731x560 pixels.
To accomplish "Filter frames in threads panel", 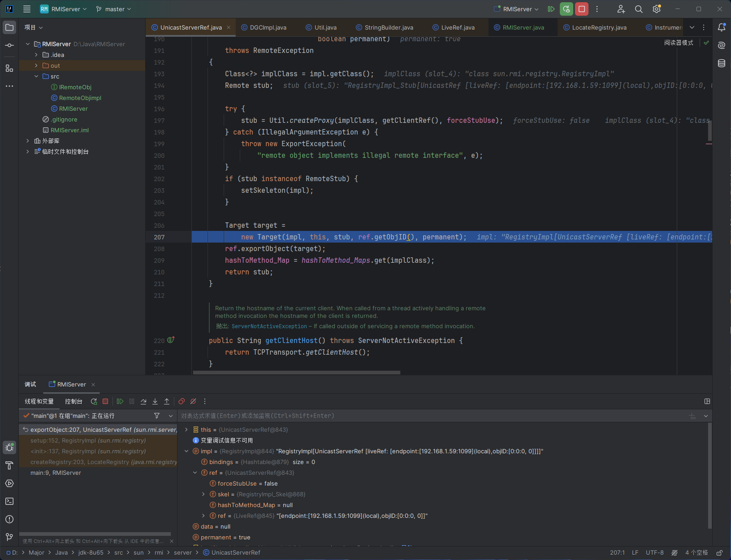I will [157, 416].
